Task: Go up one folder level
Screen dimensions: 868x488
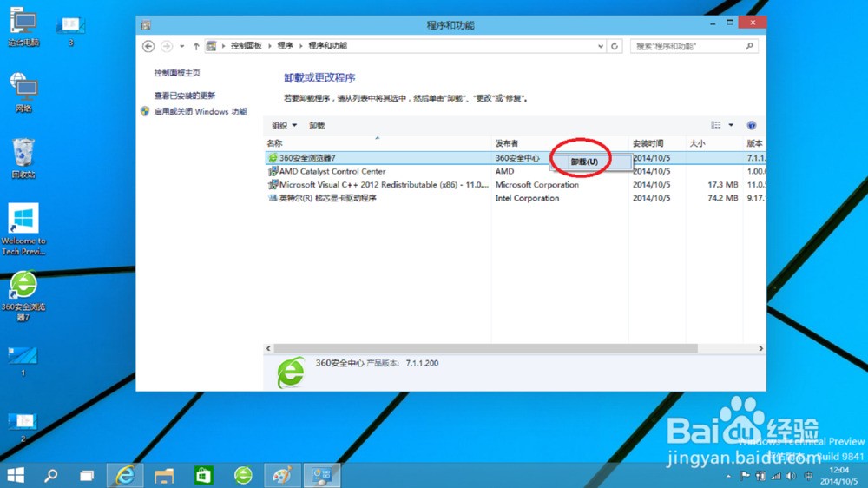Action: [x=196, y=47]
